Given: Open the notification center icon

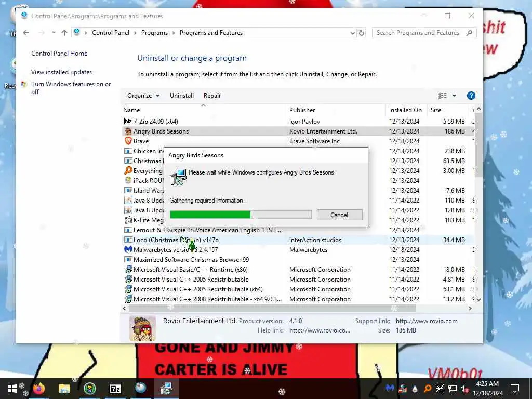Looking at the screenshot, I should pos(515,389).
